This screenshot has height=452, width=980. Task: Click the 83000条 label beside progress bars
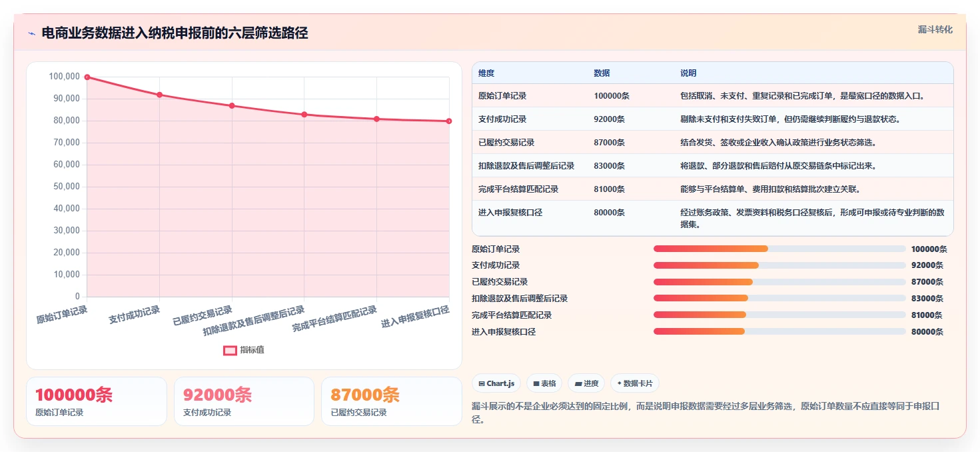pyautogui.click(x=927, y=298)
